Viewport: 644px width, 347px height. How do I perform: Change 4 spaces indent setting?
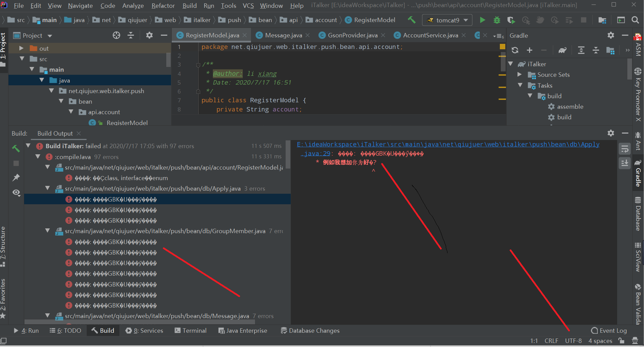point(600,341)
